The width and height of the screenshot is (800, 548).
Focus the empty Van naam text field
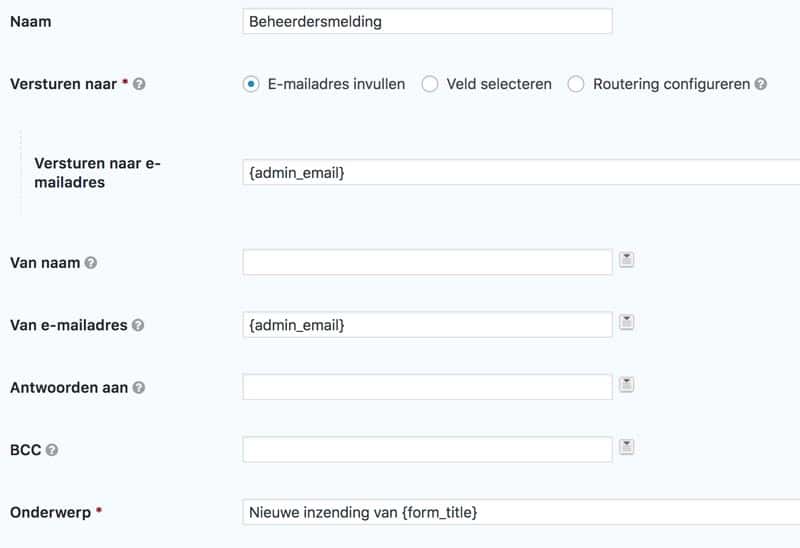(x=428, y=262)
